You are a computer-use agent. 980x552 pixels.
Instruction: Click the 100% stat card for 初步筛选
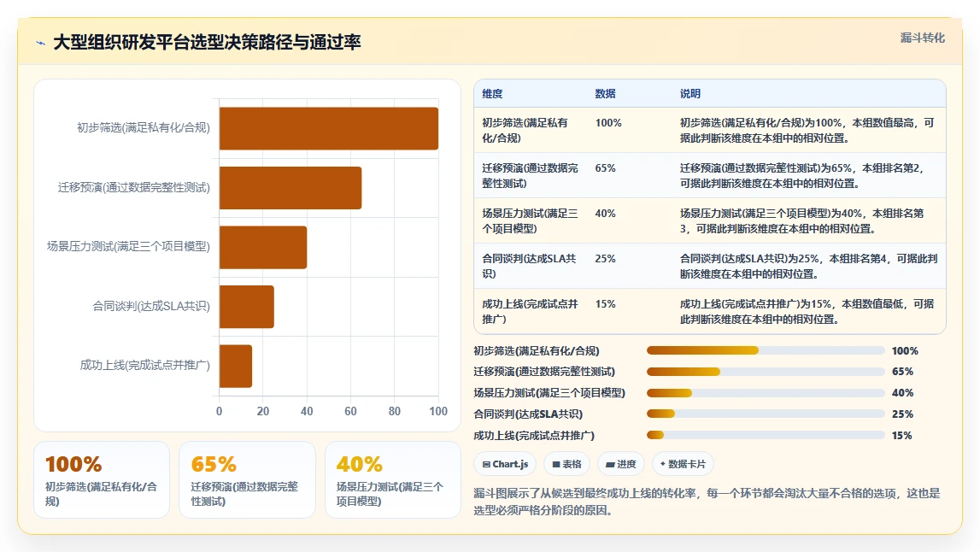point(102,479)
